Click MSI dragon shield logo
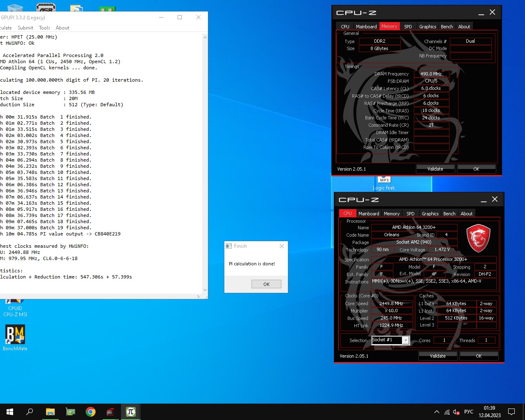 click(x=479, y=238)
